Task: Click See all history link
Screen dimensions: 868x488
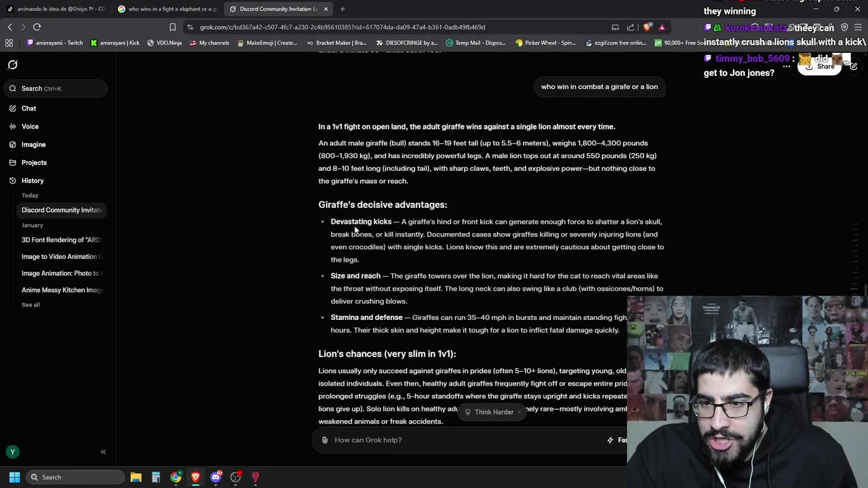Action: tap(31, 305)
